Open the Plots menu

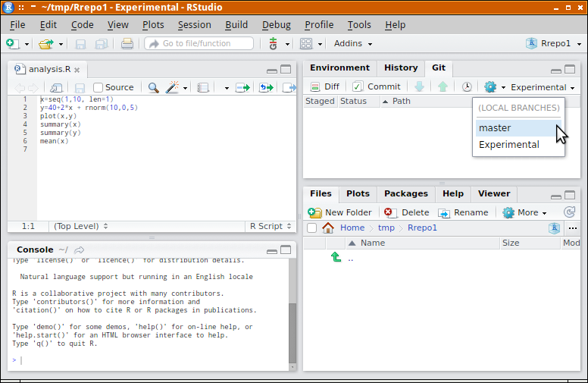[x=153, y=25]
